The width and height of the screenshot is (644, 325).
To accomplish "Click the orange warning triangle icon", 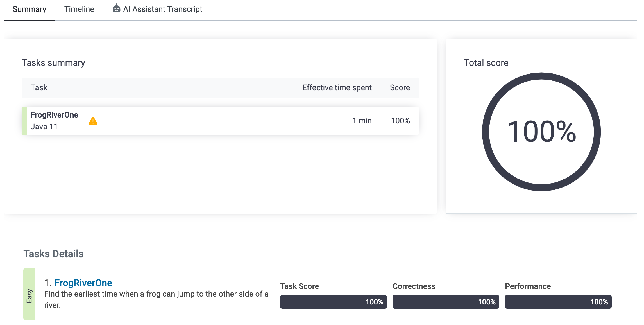I will (93, 121).
